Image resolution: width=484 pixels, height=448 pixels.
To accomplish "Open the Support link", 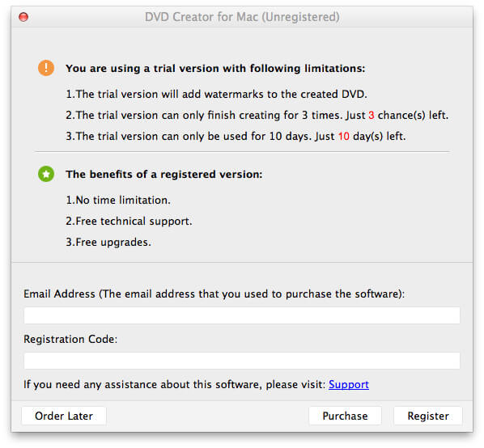I will [349, 384].
